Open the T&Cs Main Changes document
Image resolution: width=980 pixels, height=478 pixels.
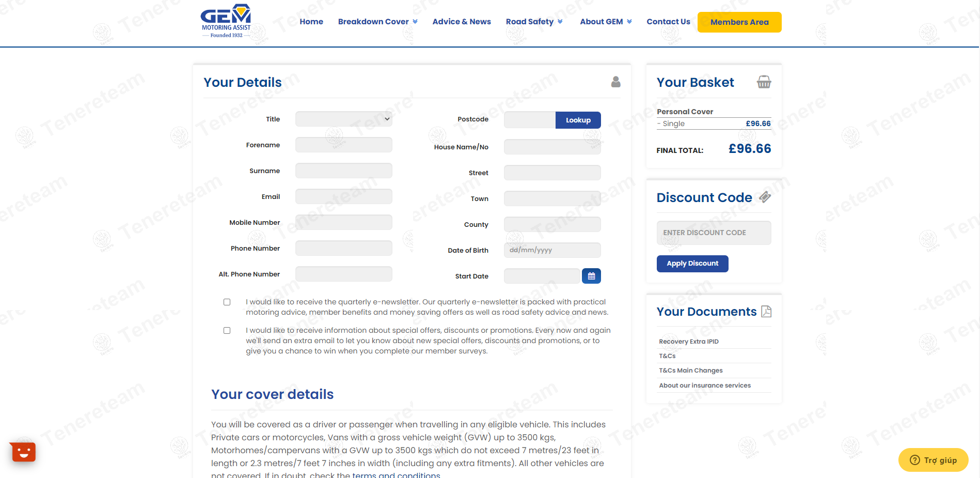point(691,371)
